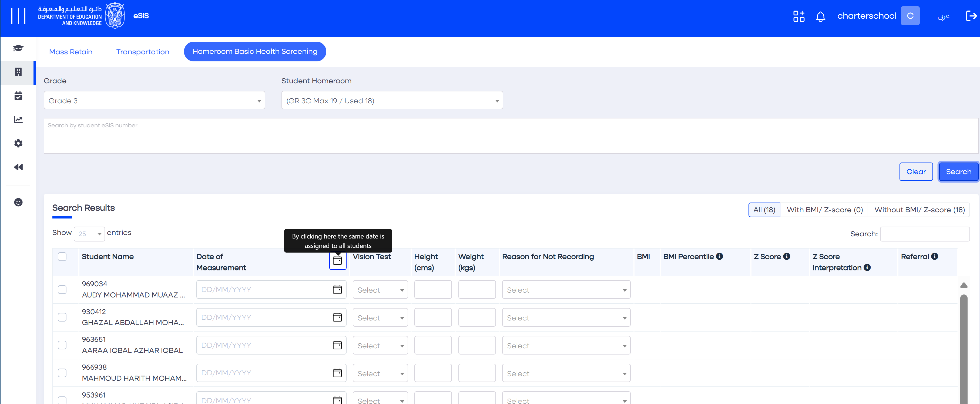Check the box for student 969034

coord(62,290)
